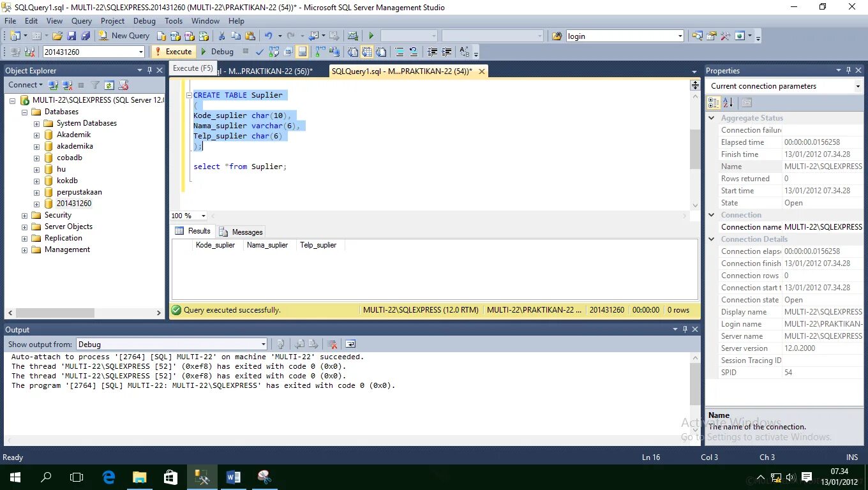Expand the perpustakaan database node
868x490 pixels.
36,192
